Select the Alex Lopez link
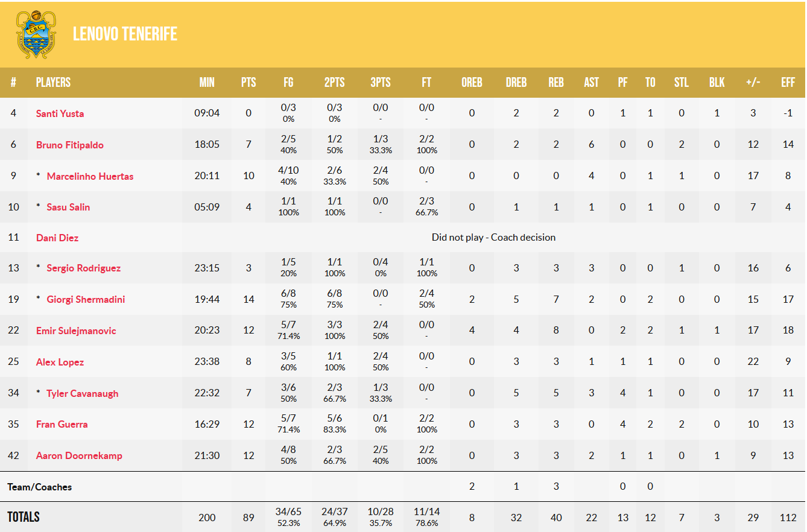Image resolution: width=807 pixels, height=532 pixels. 60,362
